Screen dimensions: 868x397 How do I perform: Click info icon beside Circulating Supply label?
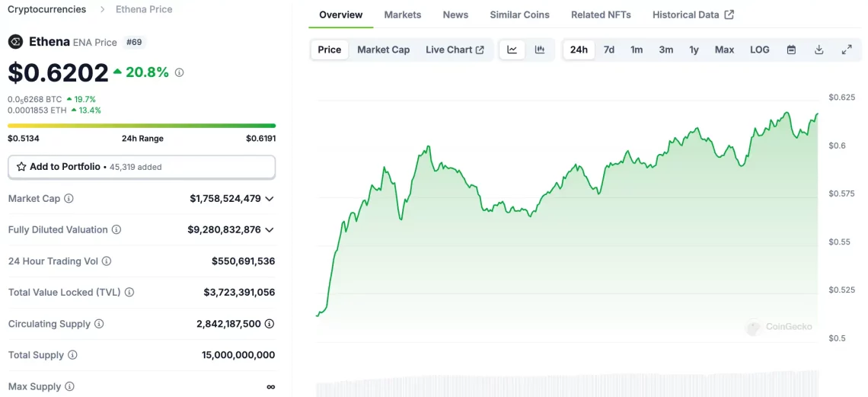coord(98,323)
